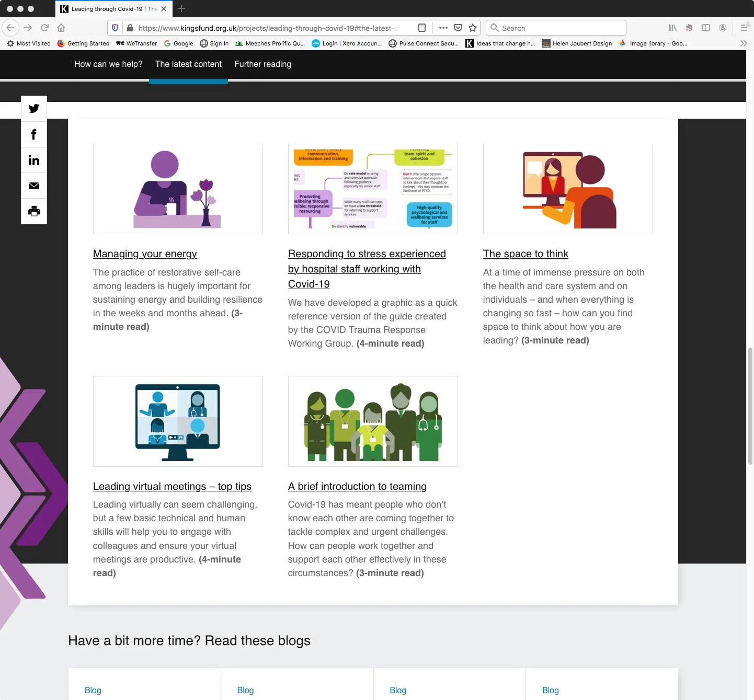Screen dimensions: 754x700
Task: Share page via Facebook icon
Action: (34, 134)
